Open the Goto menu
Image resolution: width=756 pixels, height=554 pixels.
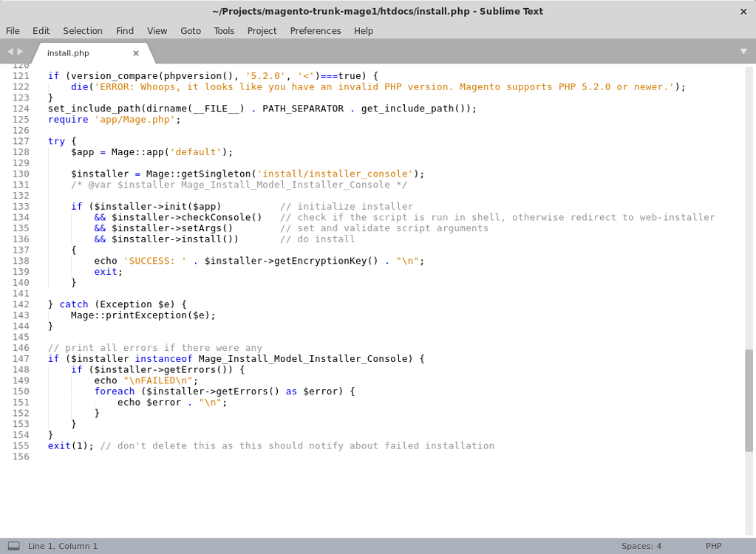pos(191,31)
